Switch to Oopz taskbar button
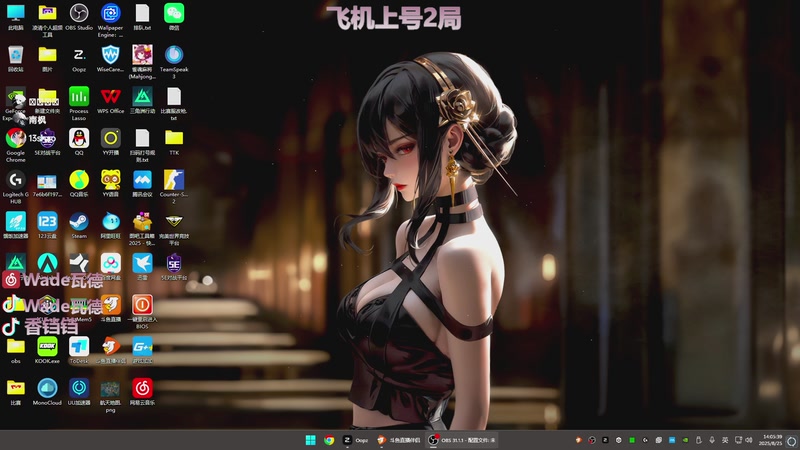 [356, 440]
